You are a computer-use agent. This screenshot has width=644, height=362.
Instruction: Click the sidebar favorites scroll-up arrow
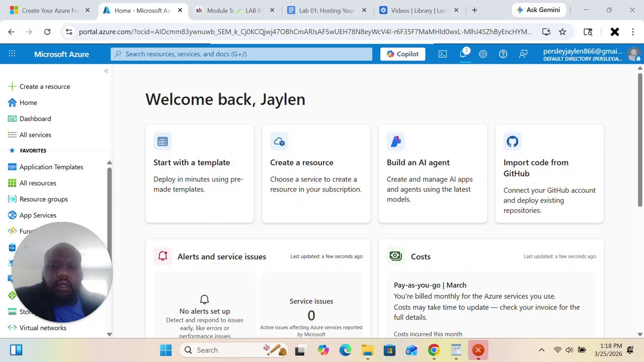109,163
